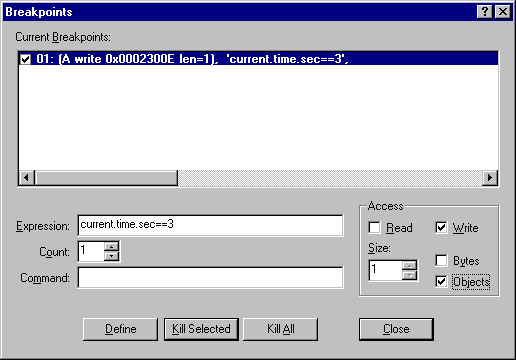Click into the Expression input field
Viewport: 516px width, 360px height.
[210, 225]
